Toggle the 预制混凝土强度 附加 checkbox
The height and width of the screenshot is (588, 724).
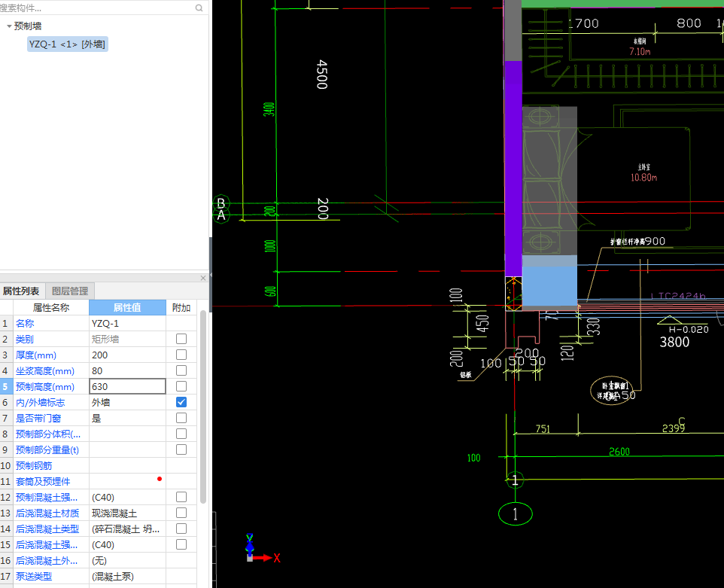[x=181, y=497]
